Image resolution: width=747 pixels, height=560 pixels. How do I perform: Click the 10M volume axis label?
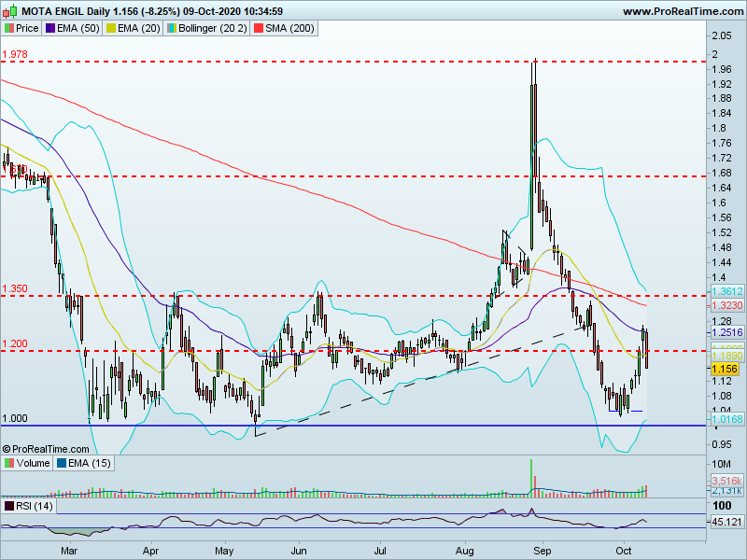pyautogui.click(x=721, y=464)
